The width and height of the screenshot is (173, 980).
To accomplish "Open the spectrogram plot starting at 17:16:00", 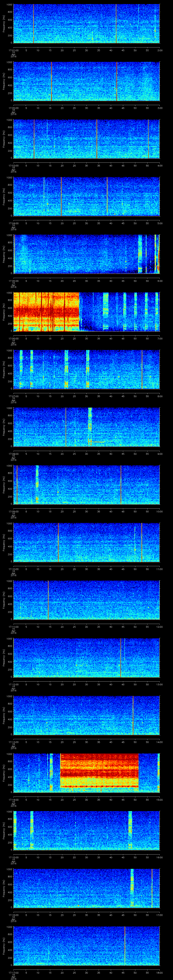I will 87,888.
